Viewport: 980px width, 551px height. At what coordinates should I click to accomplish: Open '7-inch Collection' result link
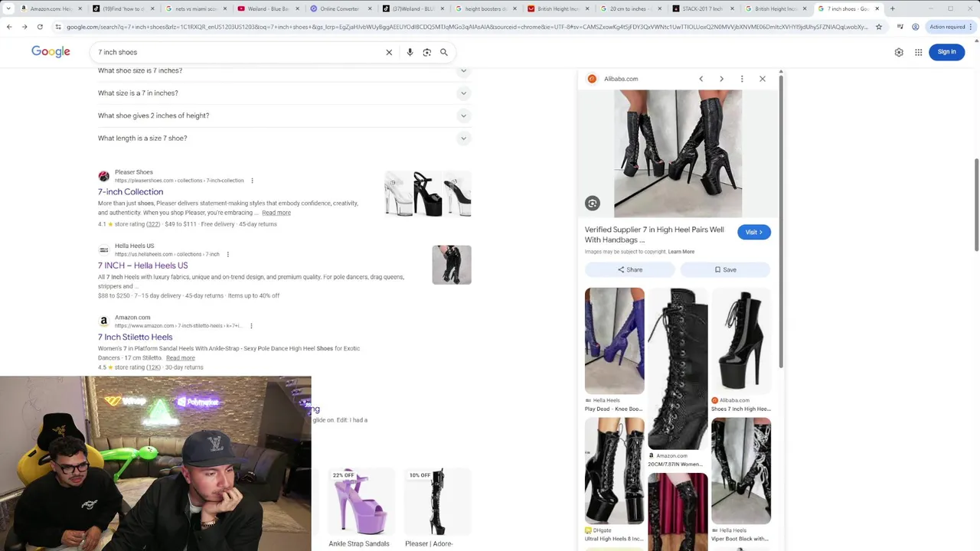130,191
